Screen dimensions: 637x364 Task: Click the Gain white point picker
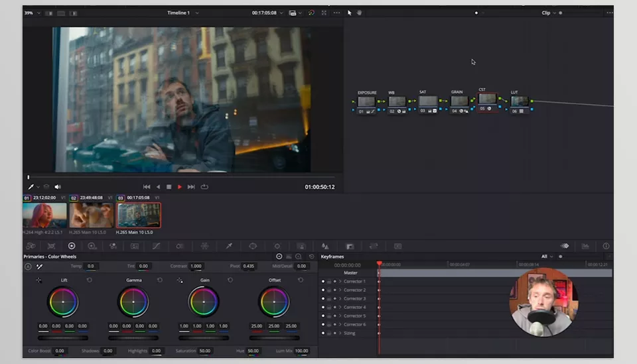click(x=180, y=280)
